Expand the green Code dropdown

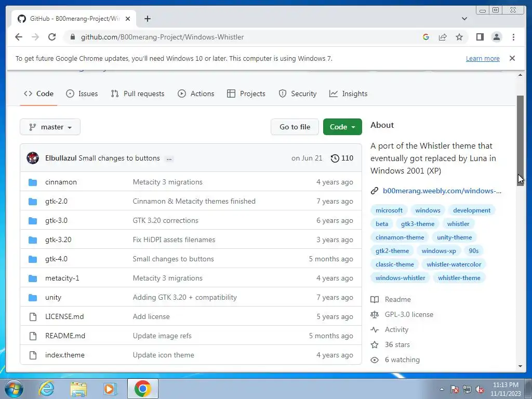(x=342, y=127)
